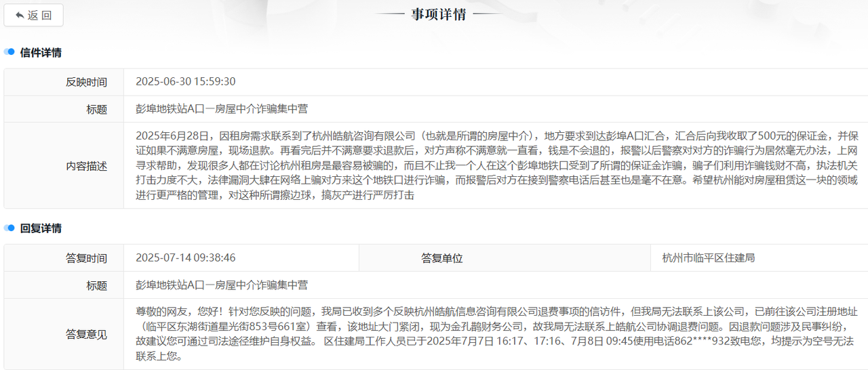The image size is (868, 370).
Task: Click the 答复意见 label cell
Action: coord(86,334)
